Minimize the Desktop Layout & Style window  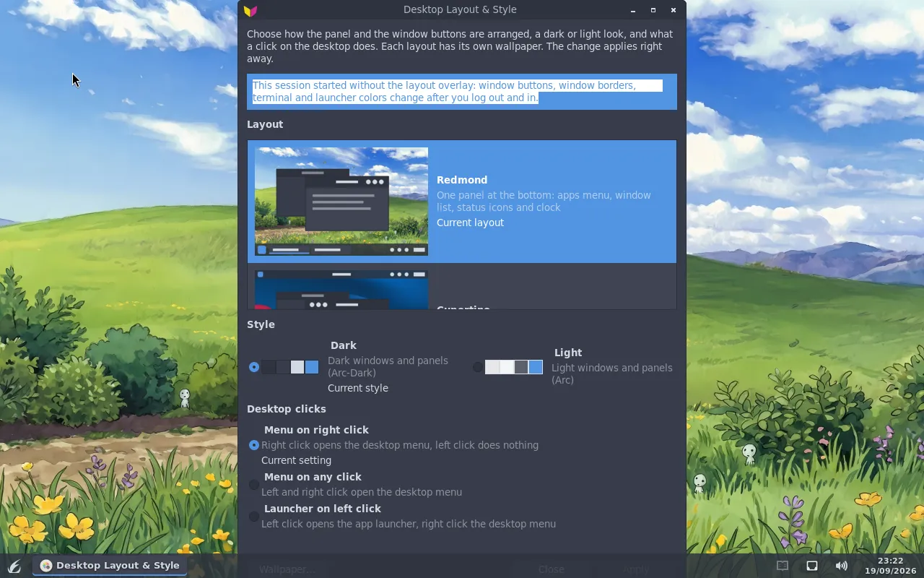pyautogui.click(x=633, y=10)
